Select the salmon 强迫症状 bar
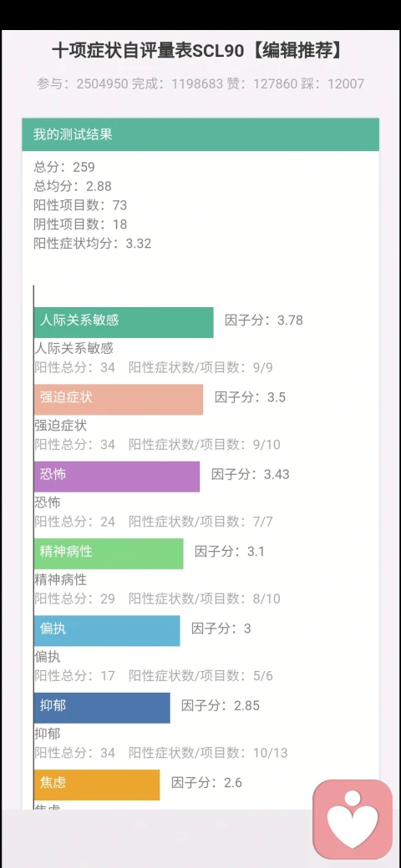 [119, 399]
